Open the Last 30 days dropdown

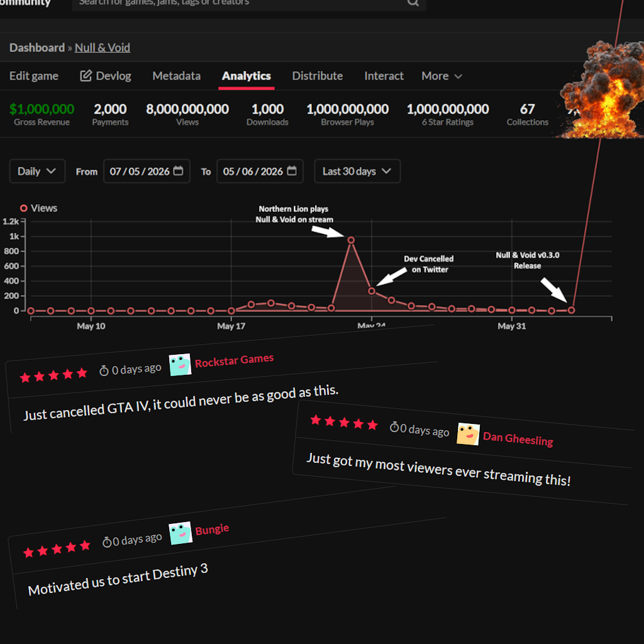[357, 171]
